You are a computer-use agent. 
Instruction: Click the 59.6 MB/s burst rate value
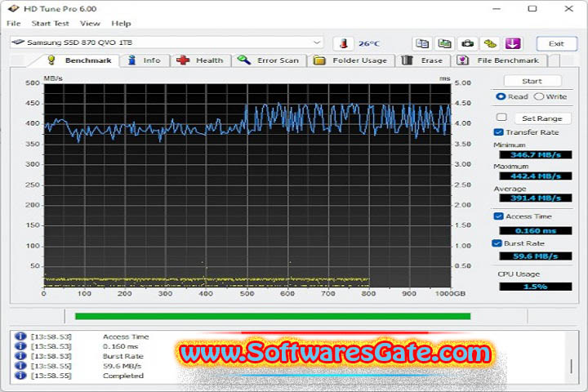(x=536, y=256)
